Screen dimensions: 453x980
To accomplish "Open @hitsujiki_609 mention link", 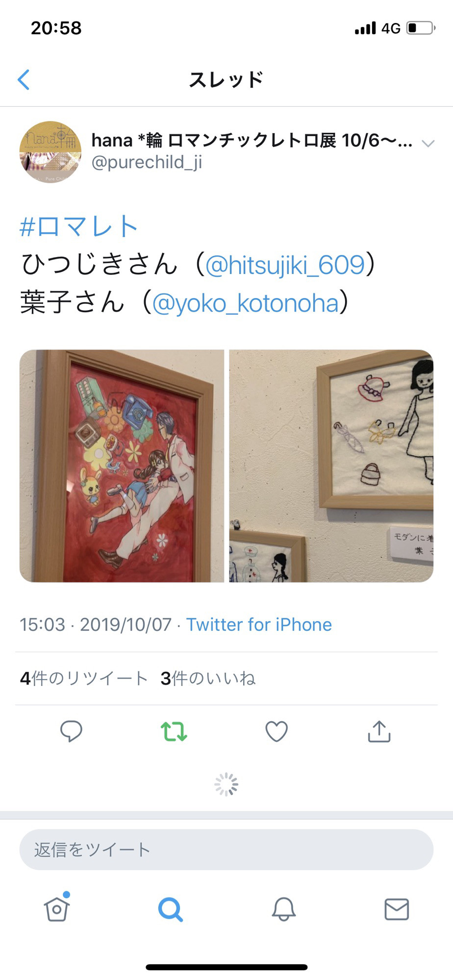I will click(x=285, y=265).
